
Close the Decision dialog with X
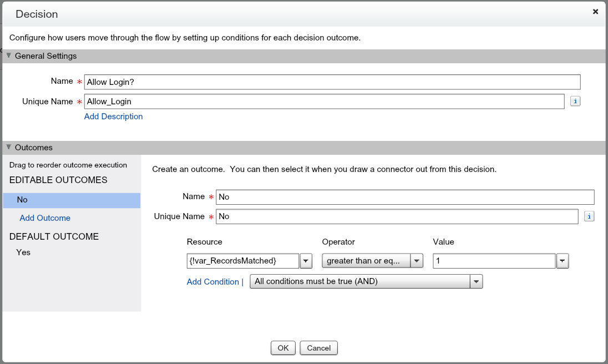tap(595, 12)
